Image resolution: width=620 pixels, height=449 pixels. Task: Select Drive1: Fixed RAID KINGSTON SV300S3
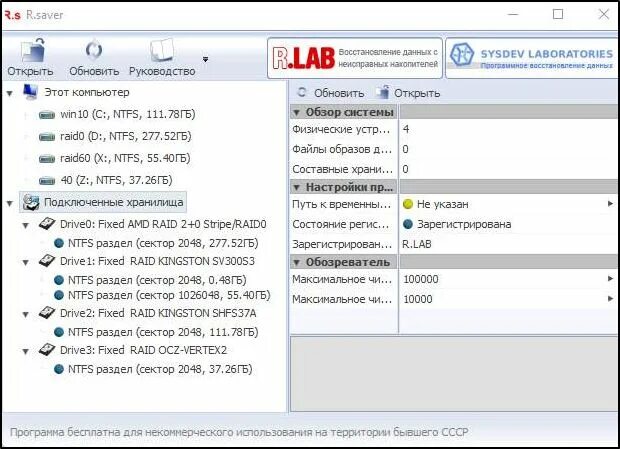(157, 261)
